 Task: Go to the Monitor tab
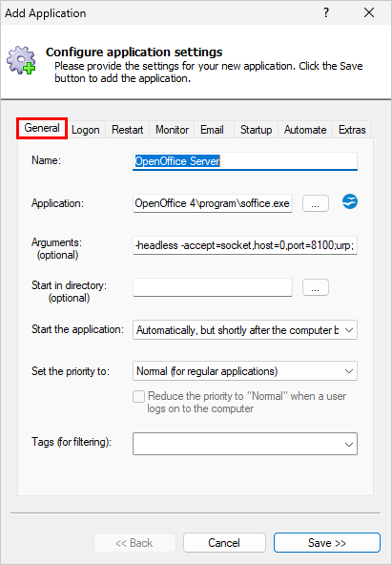[172, 130]
